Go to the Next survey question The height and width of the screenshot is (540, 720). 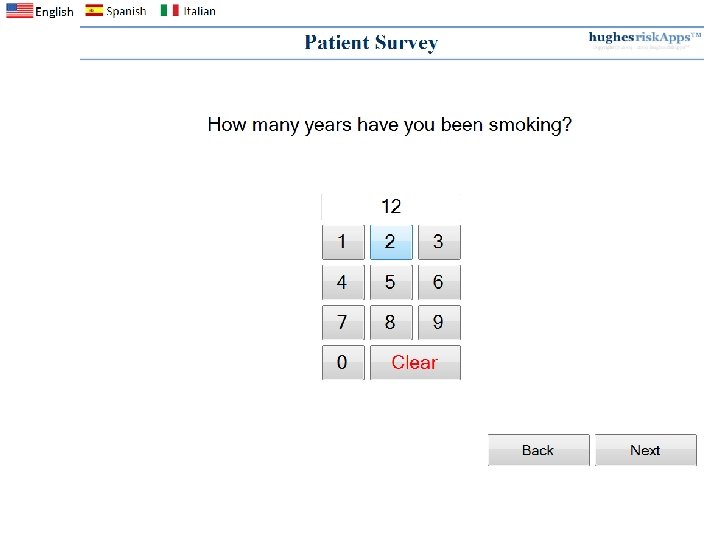tap(646, 450)
